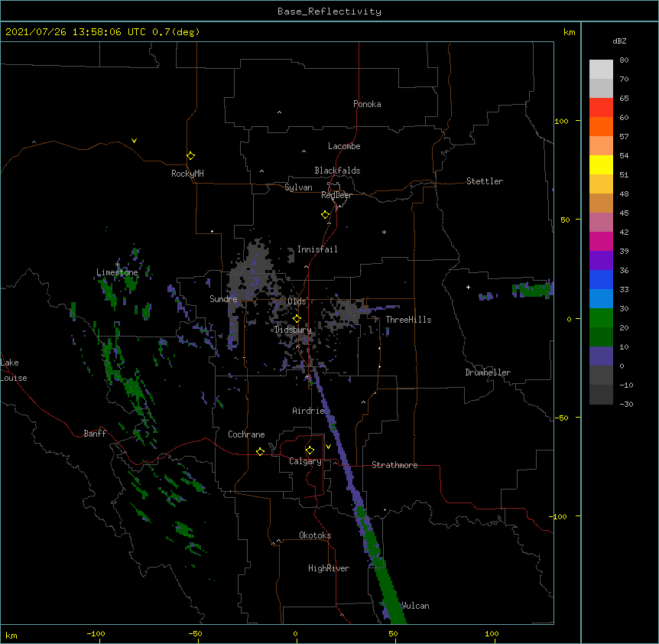Select the bright yellow 51-54 dBZ swatch
Screen dimensions: 659x644
(601, 164)
